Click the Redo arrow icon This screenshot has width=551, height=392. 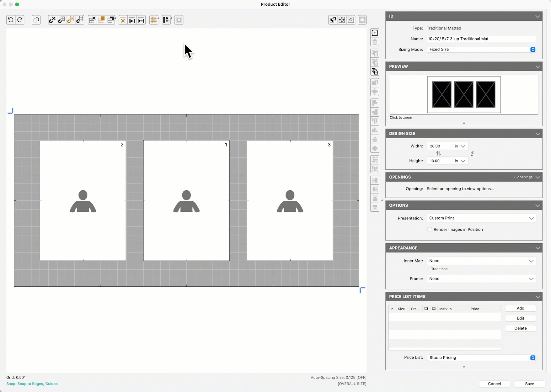[20, 20]
